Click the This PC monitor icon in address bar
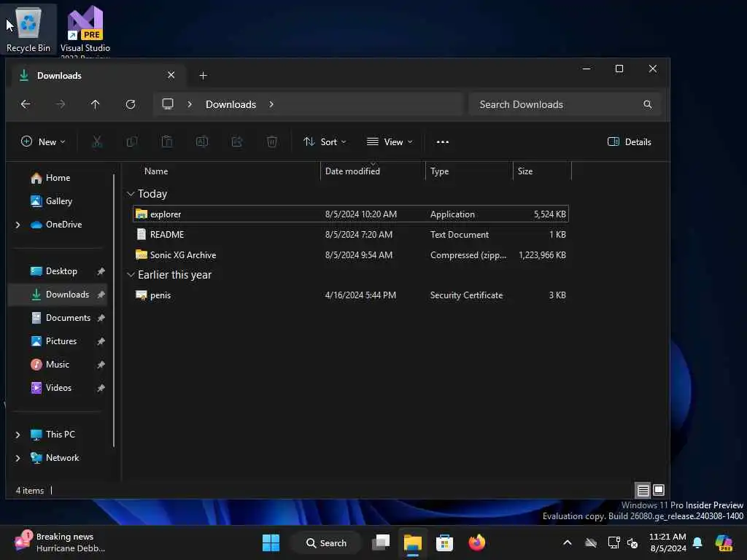The width and height of the screenshot is (747, 560). tap(168, 104)
